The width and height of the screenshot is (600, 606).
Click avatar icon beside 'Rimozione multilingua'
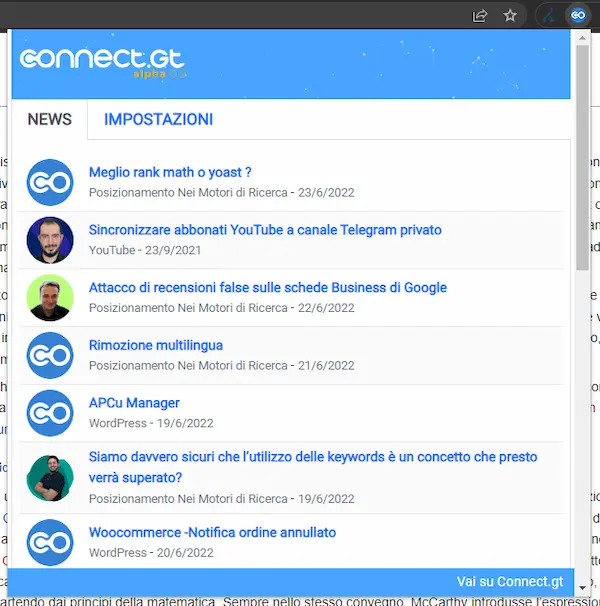pyautogui.click(x=50, y=355)
